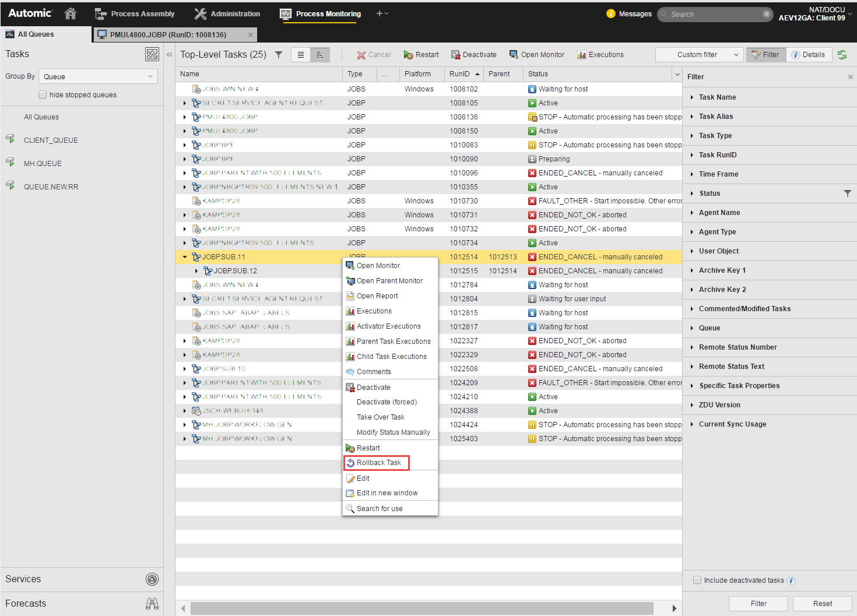This screenshot has width=857, height=616.
Task: Sort table by the Name column header
Action: [259, 74]
